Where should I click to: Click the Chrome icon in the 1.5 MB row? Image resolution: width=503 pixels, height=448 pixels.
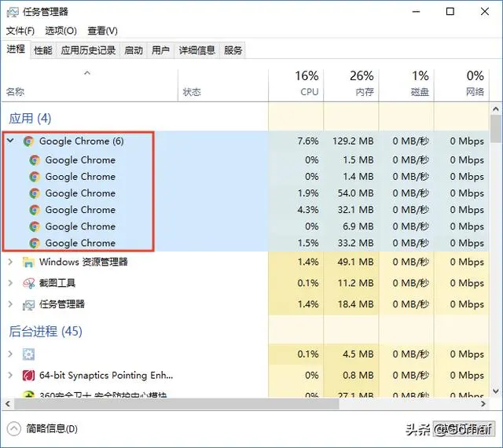coord(35,160)
